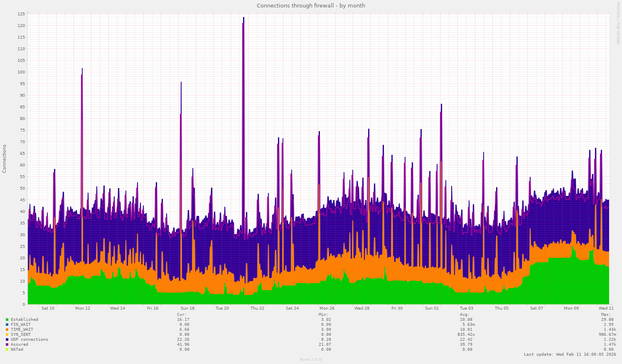Image resolution: width=622 pixels, height=364 pixels.
Task: Click the RRDTOOL / TOBI OETIKER watermark
Action: [x=618, y=25]
